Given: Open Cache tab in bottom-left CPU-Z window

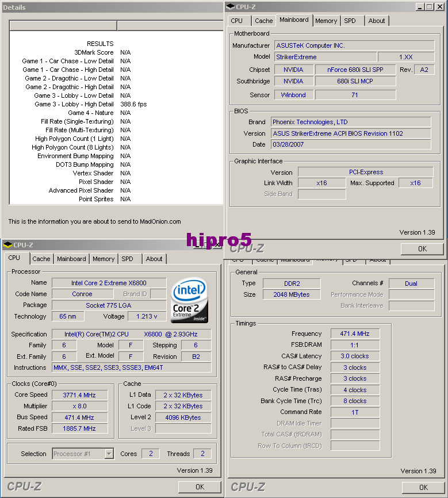Looking at the screenshot, I should pos(41,259).
